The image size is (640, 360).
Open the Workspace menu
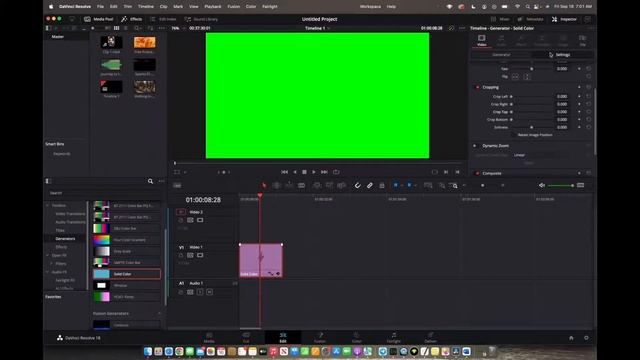click(x=370, y=7)
